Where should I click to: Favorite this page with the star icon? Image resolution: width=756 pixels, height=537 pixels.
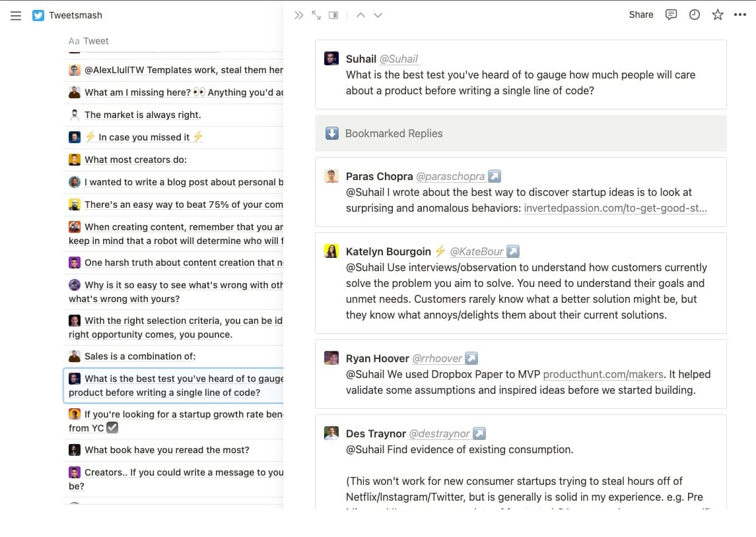pyautogui.click(x=717, y=15)
